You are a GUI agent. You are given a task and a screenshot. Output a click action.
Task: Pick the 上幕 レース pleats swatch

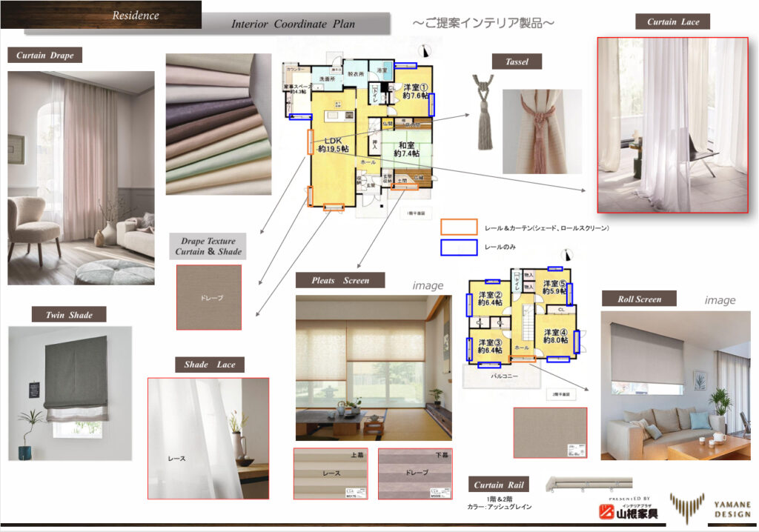tap(333, 473)
